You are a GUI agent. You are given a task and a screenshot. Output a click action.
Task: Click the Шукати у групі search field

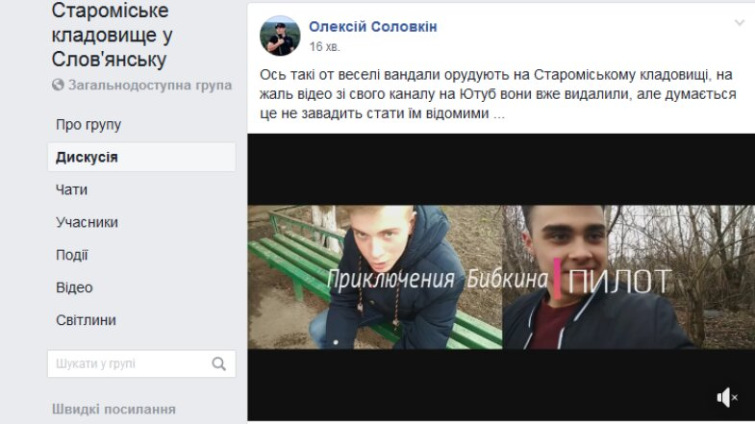pos(142,364)
